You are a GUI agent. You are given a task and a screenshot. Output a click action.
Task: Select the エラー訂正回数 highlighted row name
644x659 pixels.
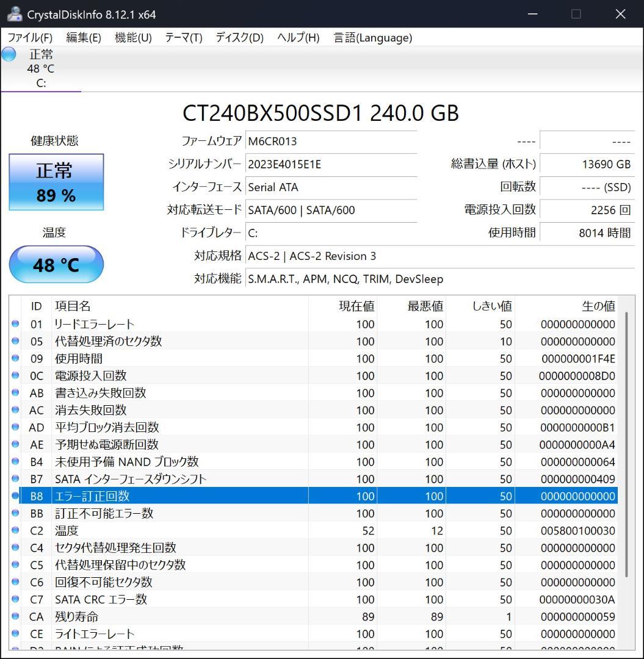pyautogui.click(x=92, y=496)
